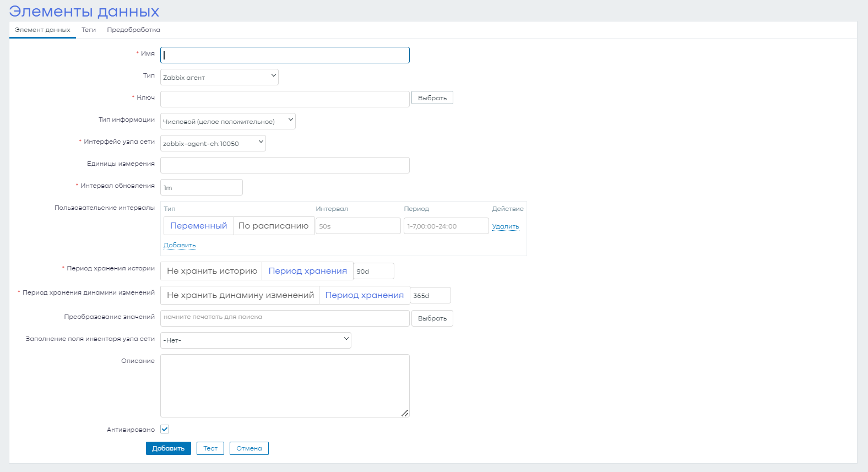This screenshot has width=868, height=472.
Task: Click the Тест button
Action: click(x=210, y=448)
